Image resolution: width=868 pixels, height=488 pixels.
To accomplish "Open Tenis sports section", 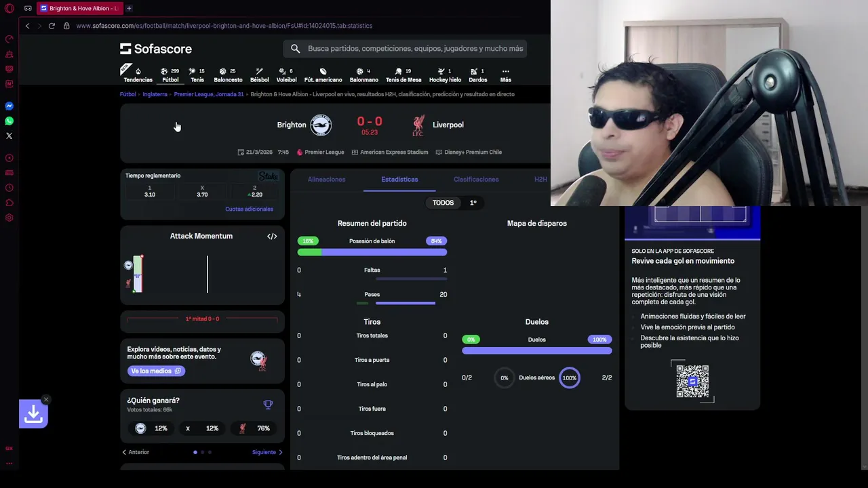I will pos(197,75).
